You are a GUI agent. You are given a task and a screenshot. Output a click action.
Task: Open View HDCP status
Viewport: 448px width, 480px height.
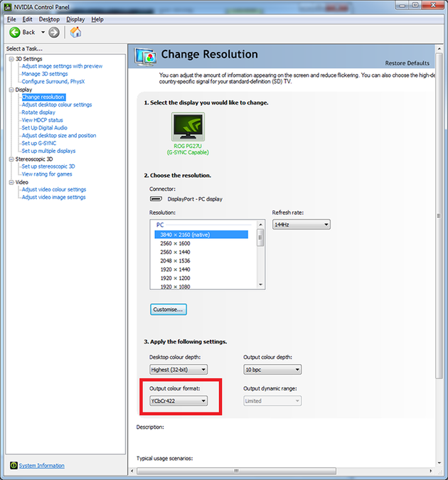[42, 120]
